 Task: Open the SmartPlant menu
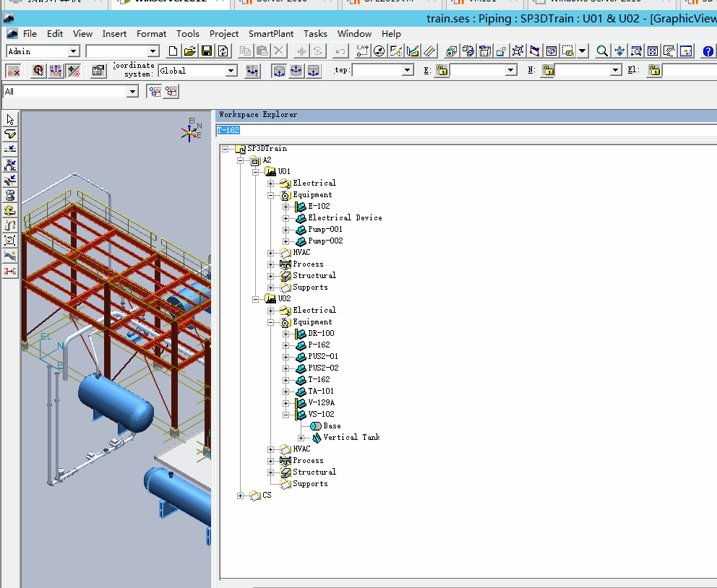point(271,34)
